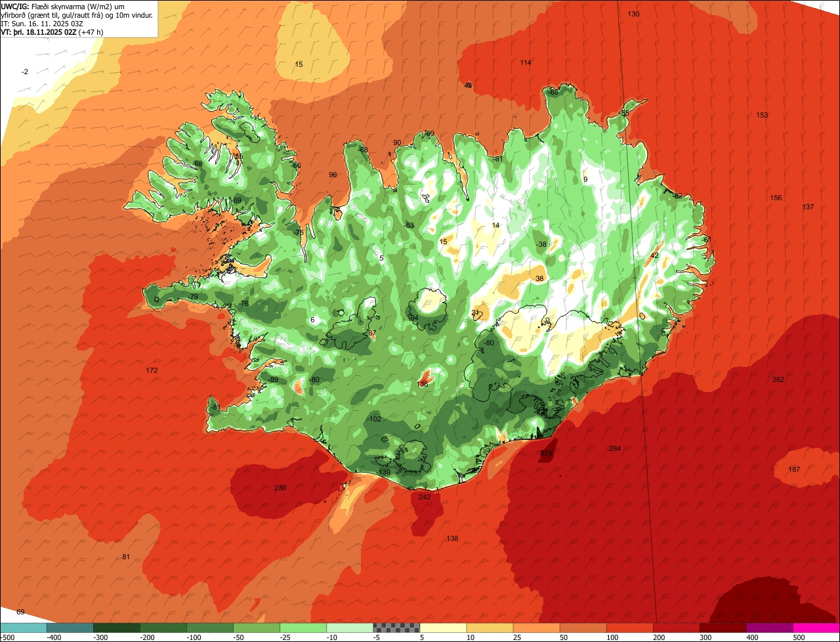Click the map value '130' at the top
The image size is (840, 642).
(x=633, y=14)
